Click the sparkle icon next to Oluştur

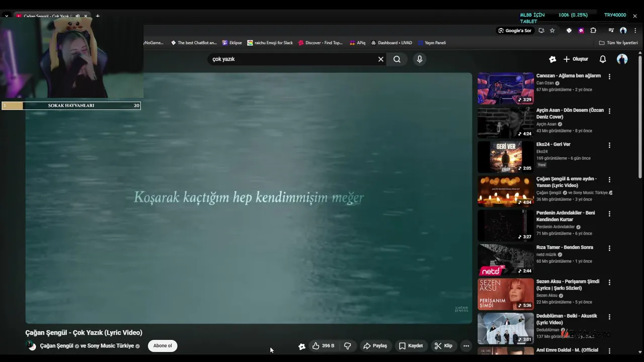(x=552, y=59)
